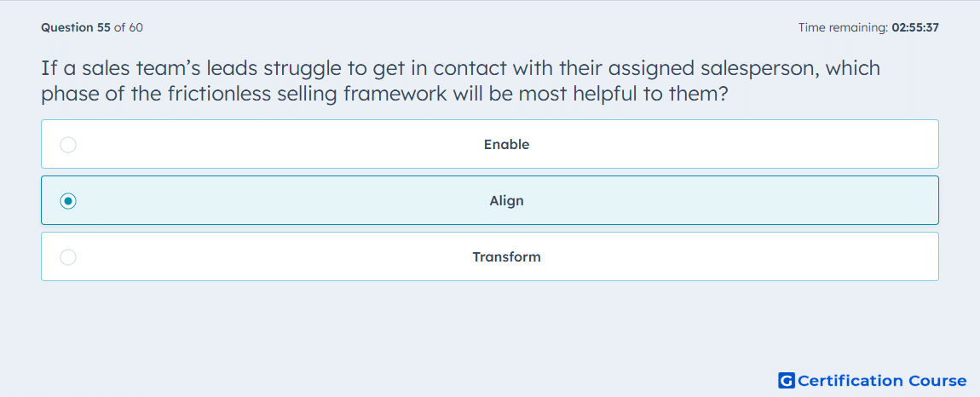This screenshot has width=980, height=397.
Task: Choose the Transform radio button
Action: pos(68,257)
